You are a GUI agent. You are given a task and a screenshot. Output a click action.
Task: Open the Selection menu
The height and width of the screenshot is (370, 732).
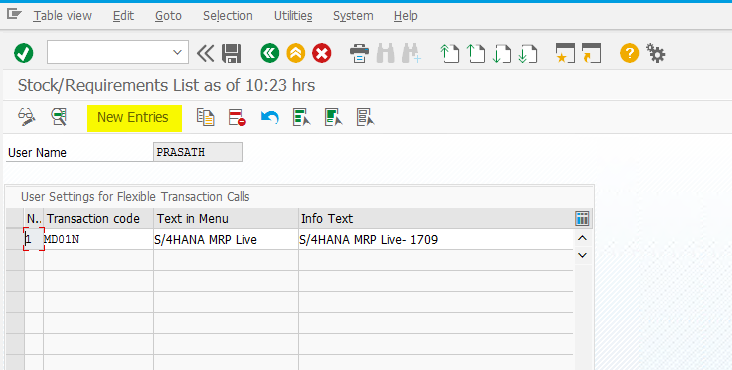click(228, 16)
